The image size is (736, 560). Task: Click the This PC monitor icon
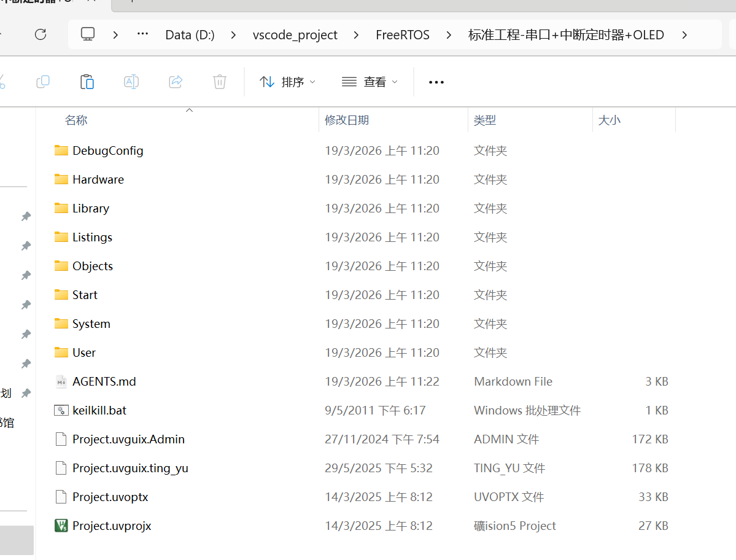coord(88,34)
